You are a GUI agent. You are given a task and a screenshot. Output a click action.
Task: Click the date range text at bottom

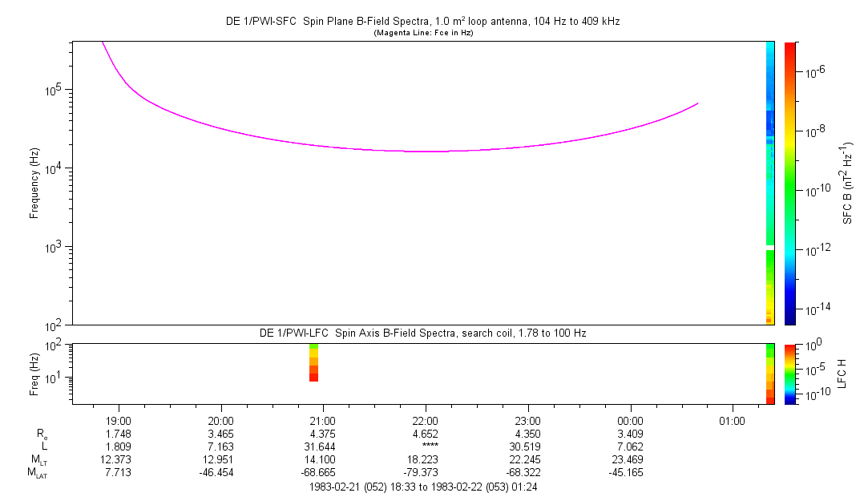coord(428,487)
